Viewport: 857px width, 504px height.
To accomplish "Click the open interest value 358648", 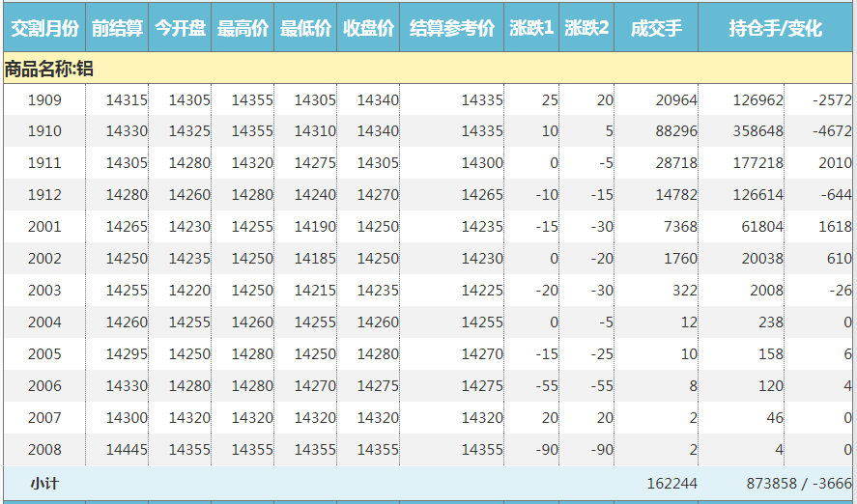I will pos(757,131).
